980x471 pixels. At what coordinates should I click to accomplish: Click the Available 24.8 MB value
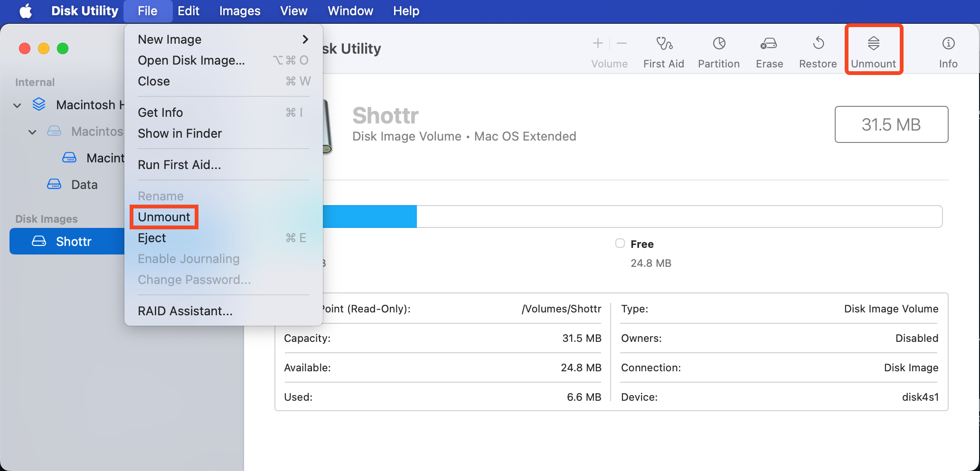(581, 367)
